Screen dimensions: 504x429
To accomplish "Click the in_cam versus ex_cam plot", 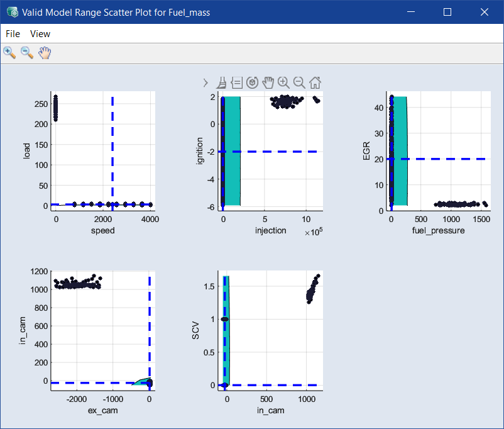I will (102, 330).
